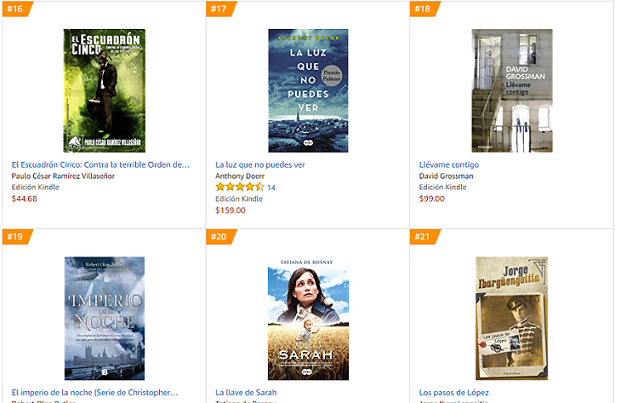
Task: Open La llave de Sarah title link
Action: 246,392
